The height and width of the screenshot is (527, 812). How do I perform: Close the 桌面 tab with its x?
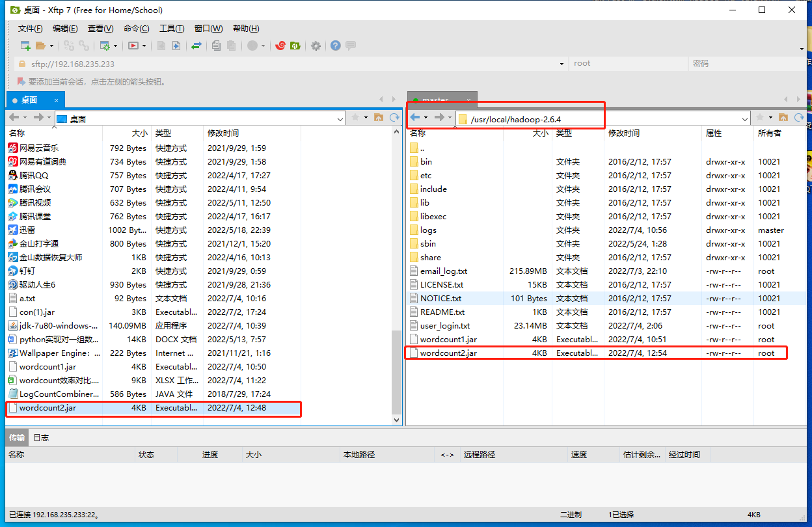[57, 100]
